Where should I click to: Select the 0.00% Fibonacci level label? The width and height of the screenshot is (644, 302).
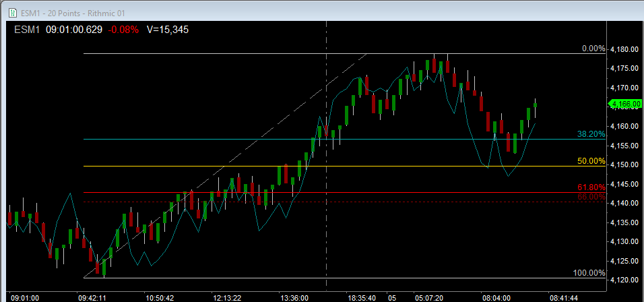point(593,49)
